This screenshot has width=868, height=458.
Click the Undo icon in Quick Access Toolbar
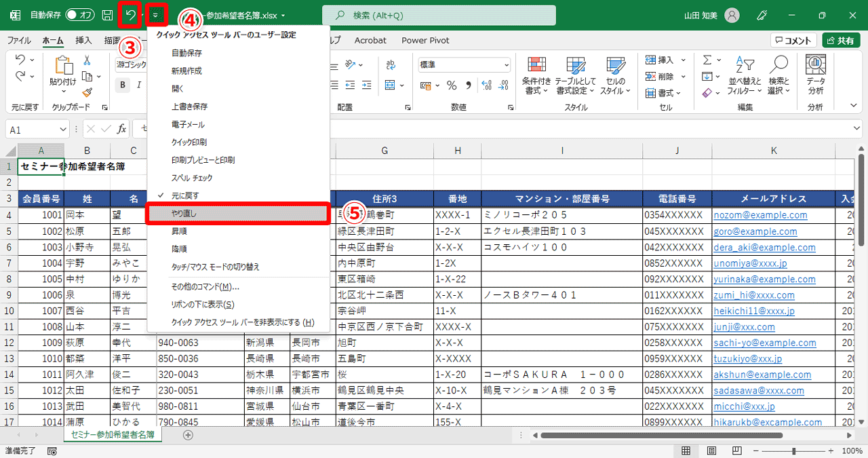(x=131, y=14)
